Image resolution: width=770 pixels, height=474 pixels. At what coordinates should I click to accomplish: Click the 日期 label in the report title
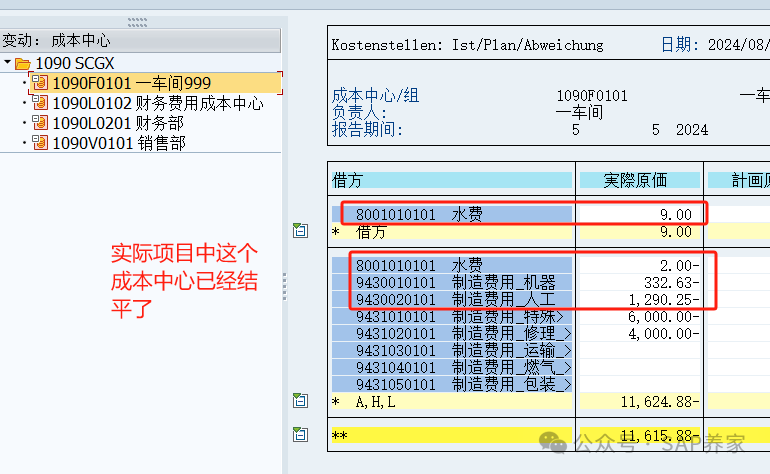click(x=680, y=45)
